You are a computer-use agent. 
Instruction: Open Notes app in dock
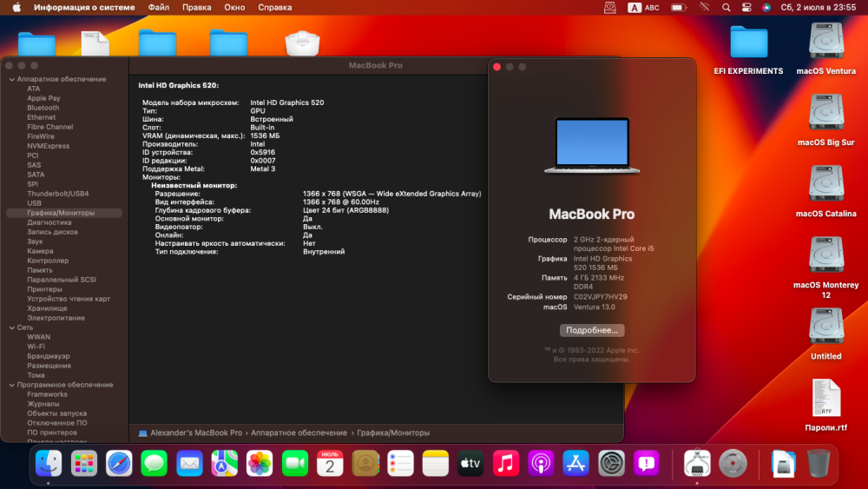point(436,463)
